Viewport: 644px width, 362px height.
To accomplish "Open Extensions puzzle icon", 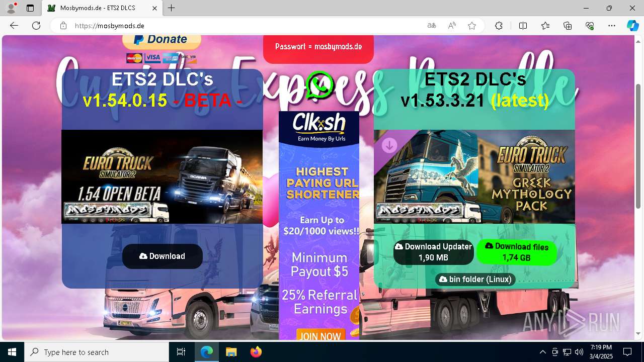I will point(499,26).
